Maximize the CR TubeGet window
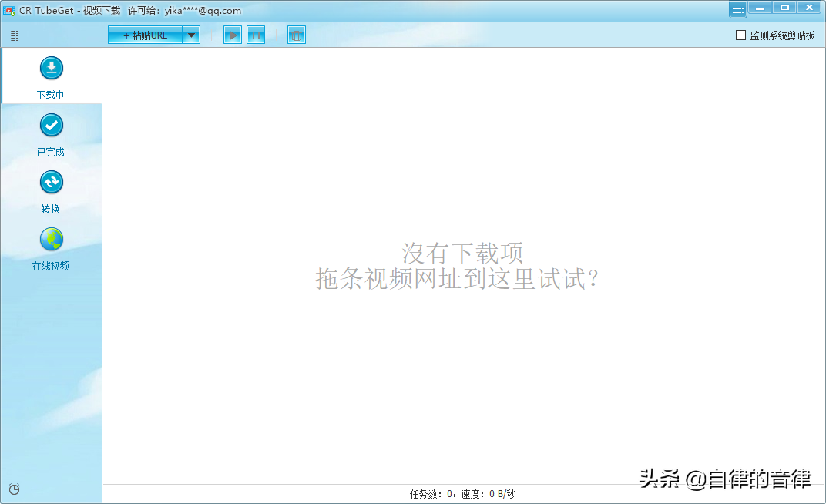Viewport: 826px width, 504px height. [784, 8]
